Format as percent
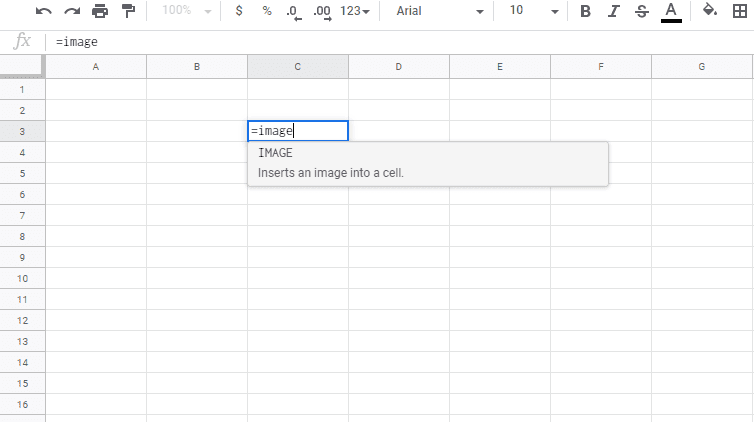Viewport: 754px width, 422px height. click(267, 11)
